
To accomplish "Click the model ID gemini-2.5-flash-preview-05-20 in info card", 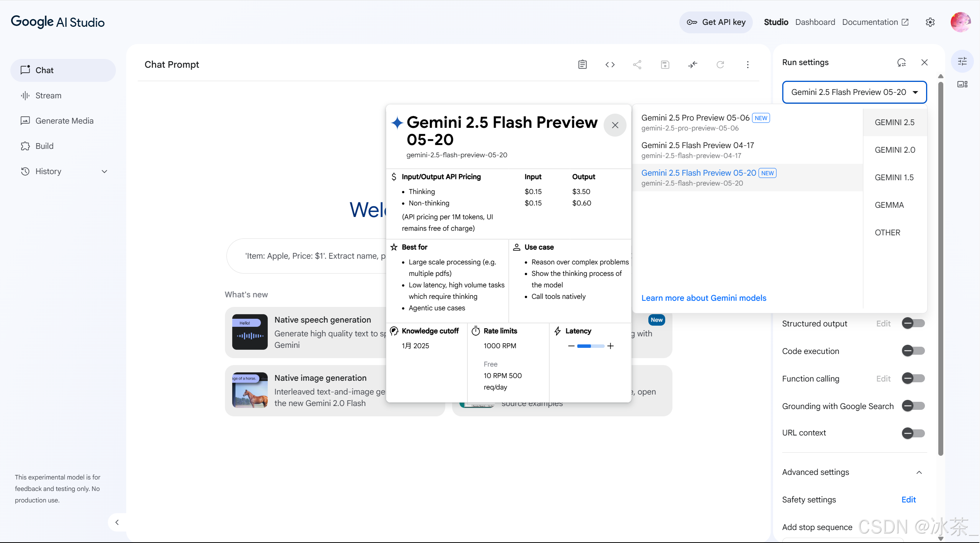I will click(457, 155).
